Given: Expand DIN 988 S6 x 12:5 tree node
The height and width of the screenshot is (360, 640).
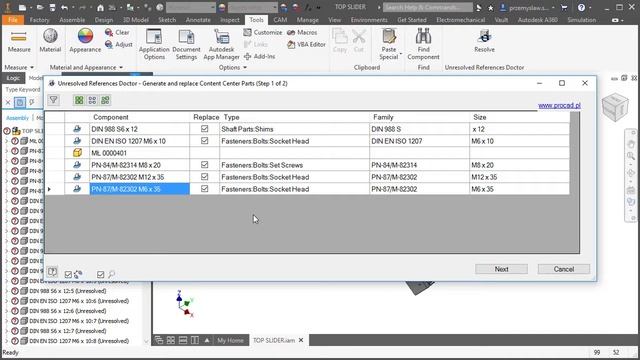Looking at the screenshot, I should pos(6,291).
